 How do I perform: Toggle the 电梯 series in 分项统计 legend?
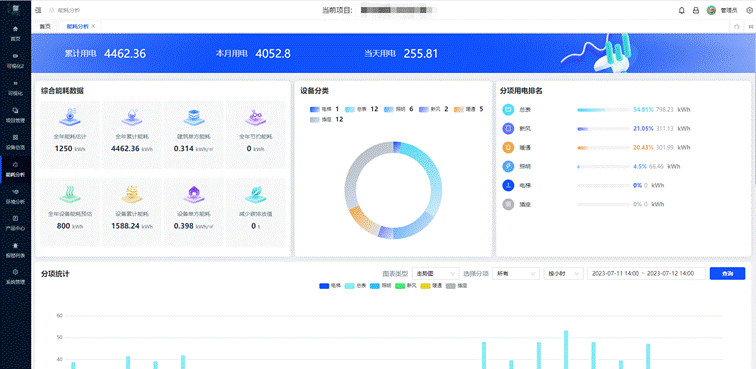coord(330,286)
